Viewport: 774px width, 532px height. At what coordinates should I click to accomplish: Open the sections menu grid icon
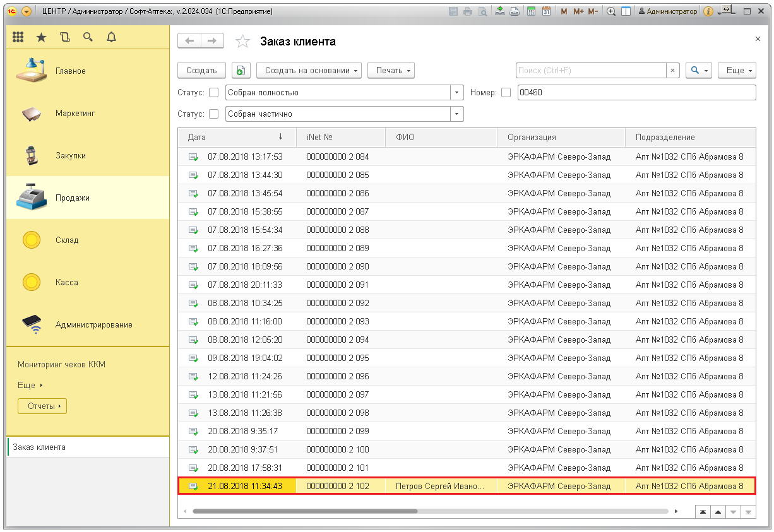tap(18, 37)
